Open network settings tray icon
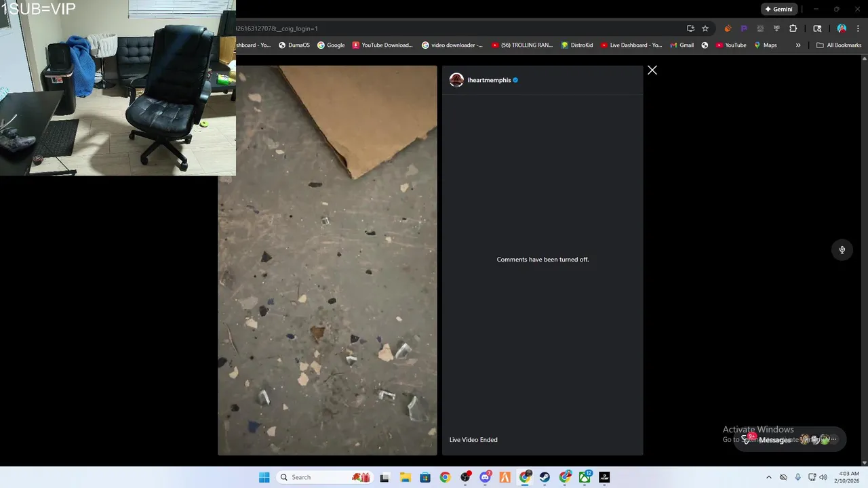Viewport: 868px width, 488px height. [812, 477]
